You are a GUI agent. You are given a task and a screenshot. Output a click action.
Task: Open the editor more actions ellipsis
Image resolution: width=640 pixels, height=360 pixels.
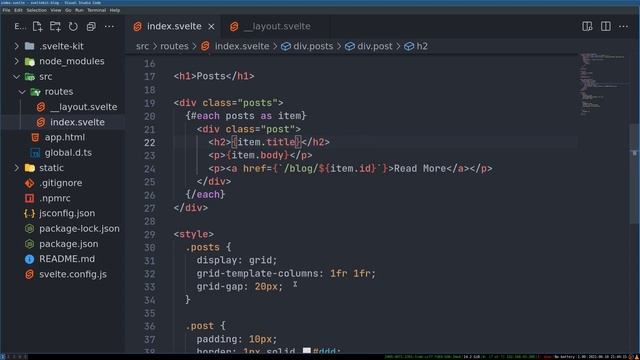624,27
